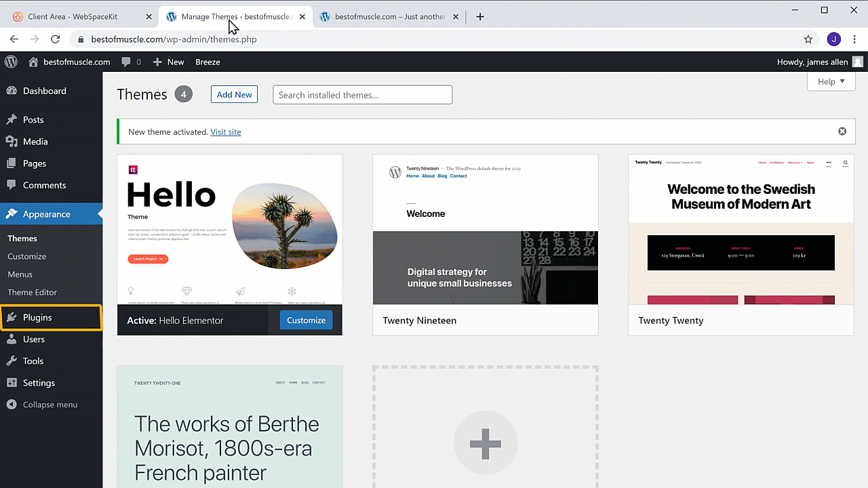Click the Customize button for Hello Elementor
Image resolution: width=868 pixels, height=488 pixels.
[306, 321]
